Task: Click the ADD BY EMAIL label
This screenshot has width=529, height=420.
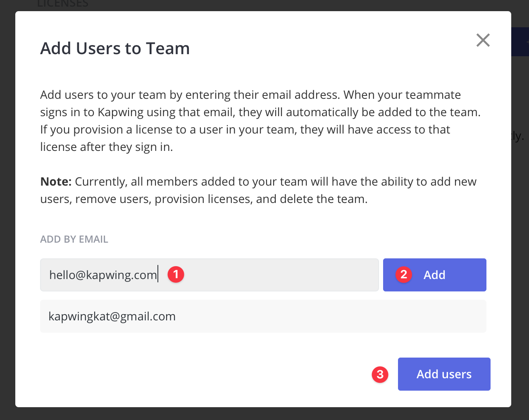Action: [x=74, y=239]
